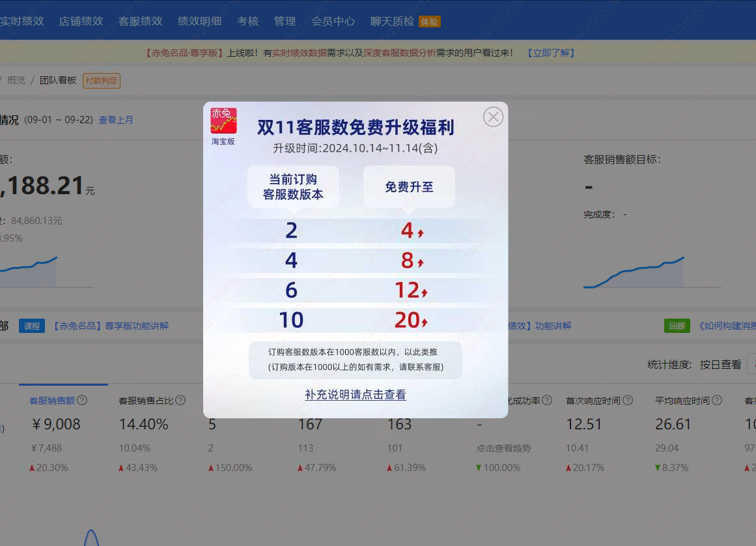Click the 赤兔 淘宝版 logo in the popup
The width and height of the screenshot is (756, 546).
223,126
